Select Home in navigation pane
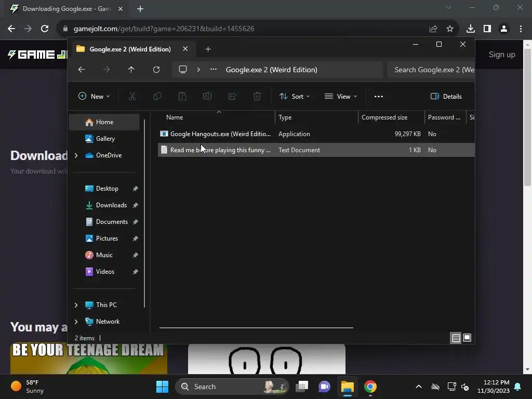 [x=104, y=122]
